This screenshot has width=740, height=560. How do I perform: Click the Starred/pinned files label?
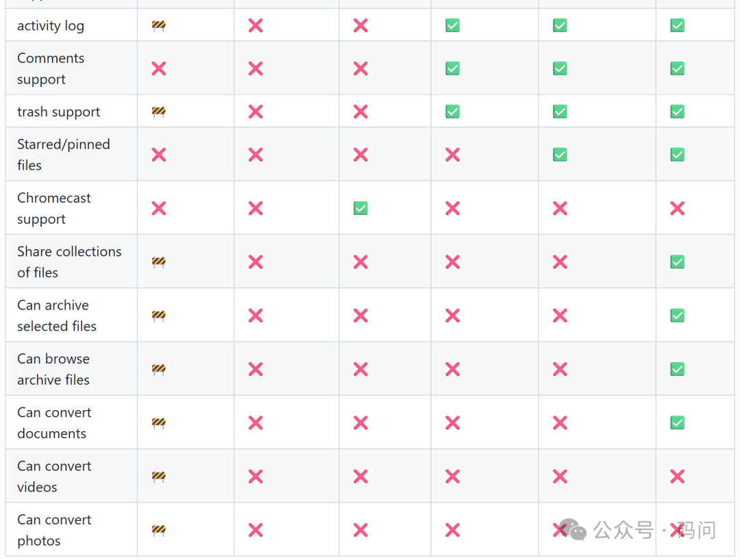pos(64,155)
